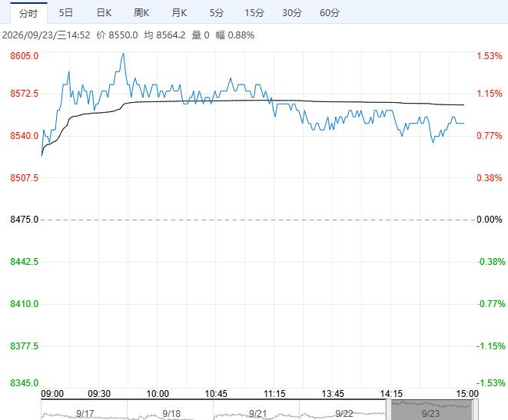Switch to the 60分 tab

pyautogui.click(x=330, y=13)
